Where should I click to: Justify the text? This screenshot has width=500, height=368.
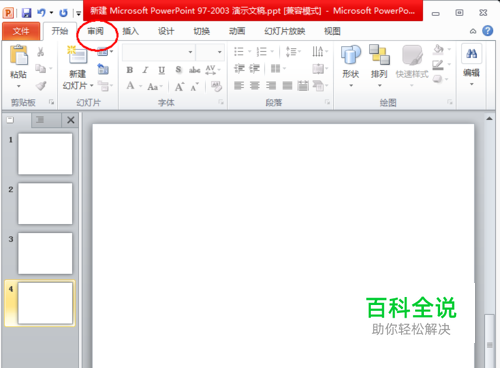287,86
